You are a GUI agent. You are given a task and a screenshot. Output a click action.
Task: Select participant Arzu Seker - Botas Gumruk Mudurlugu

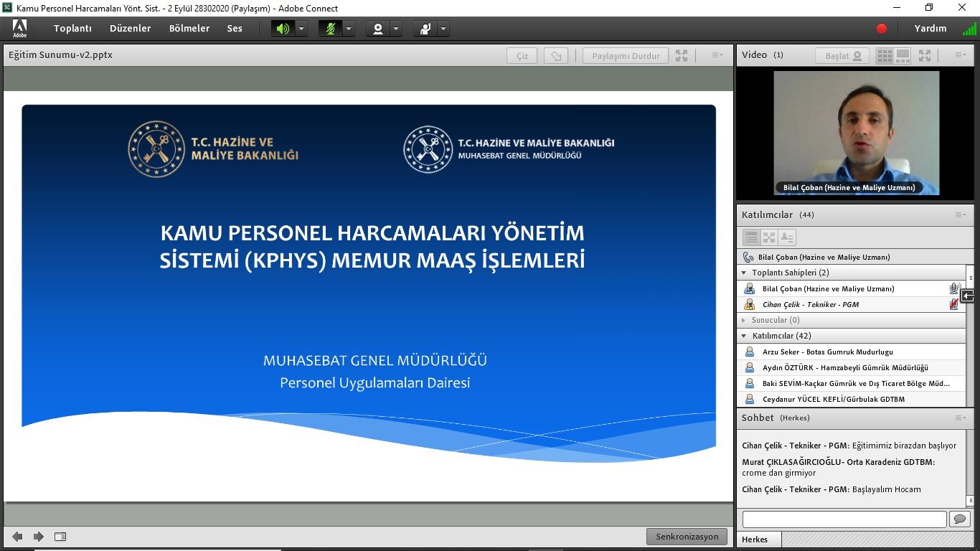pos(852,352)
